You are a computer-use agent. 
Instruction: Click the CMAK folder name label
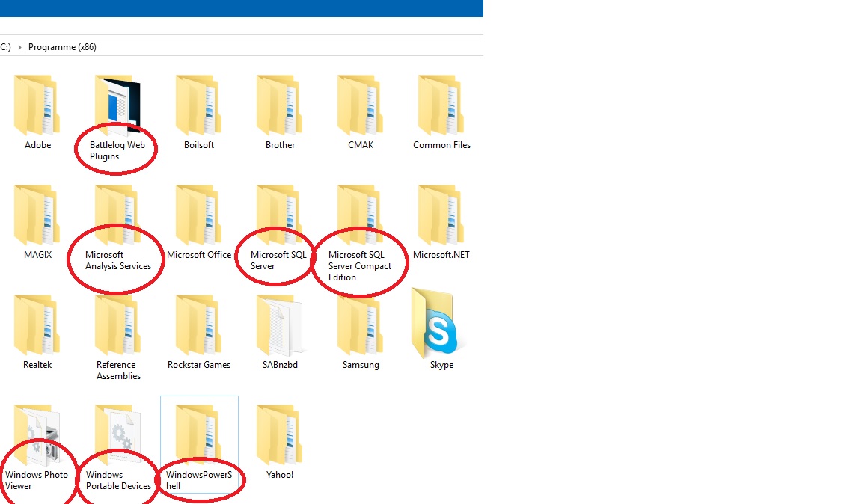tap(361, 145)
